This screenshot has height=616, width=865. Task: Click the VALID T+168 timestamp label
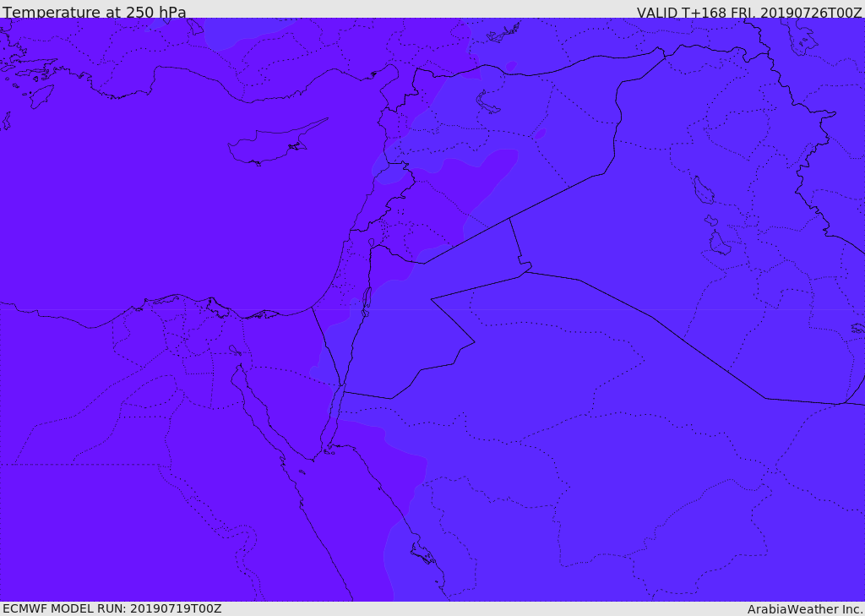749,12
